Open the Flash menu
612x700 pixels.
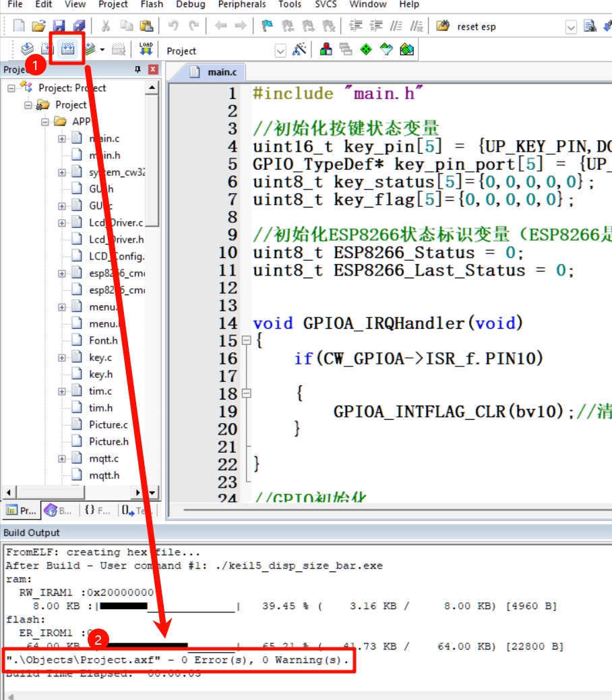(152, 5)
